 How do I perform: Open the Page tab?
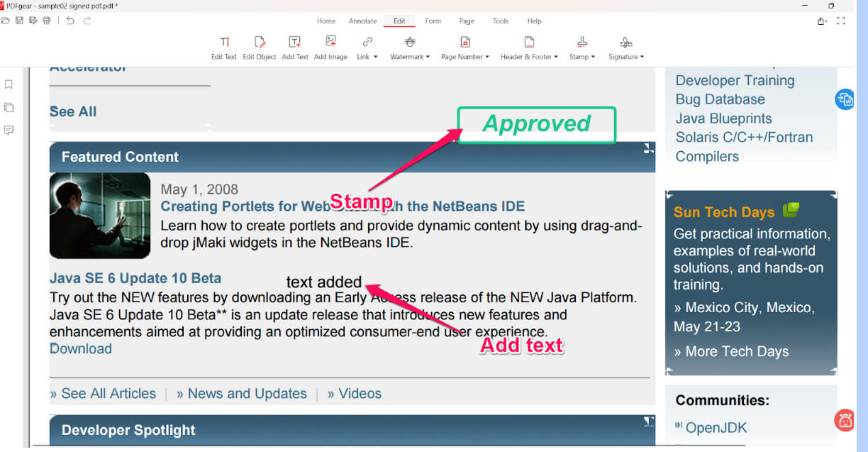[x=467, y=21]
